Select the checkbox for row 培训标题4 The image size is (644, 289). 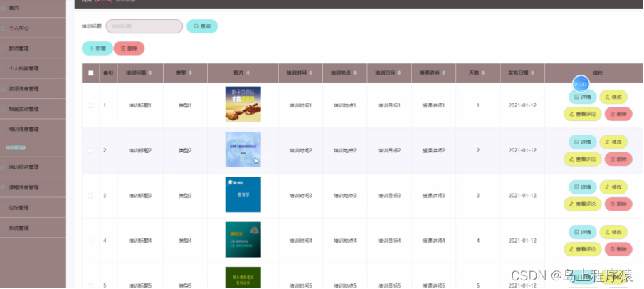pos(90,241)
